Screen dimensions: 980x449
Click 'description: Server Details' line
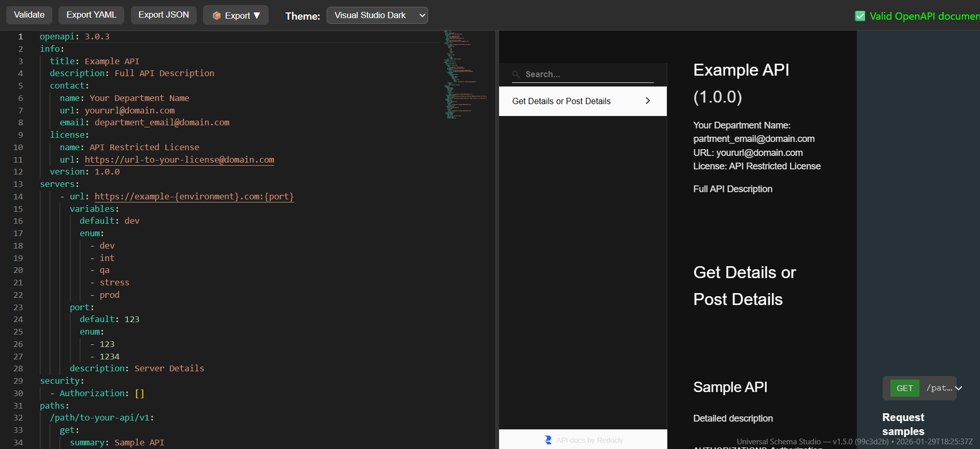137,368
